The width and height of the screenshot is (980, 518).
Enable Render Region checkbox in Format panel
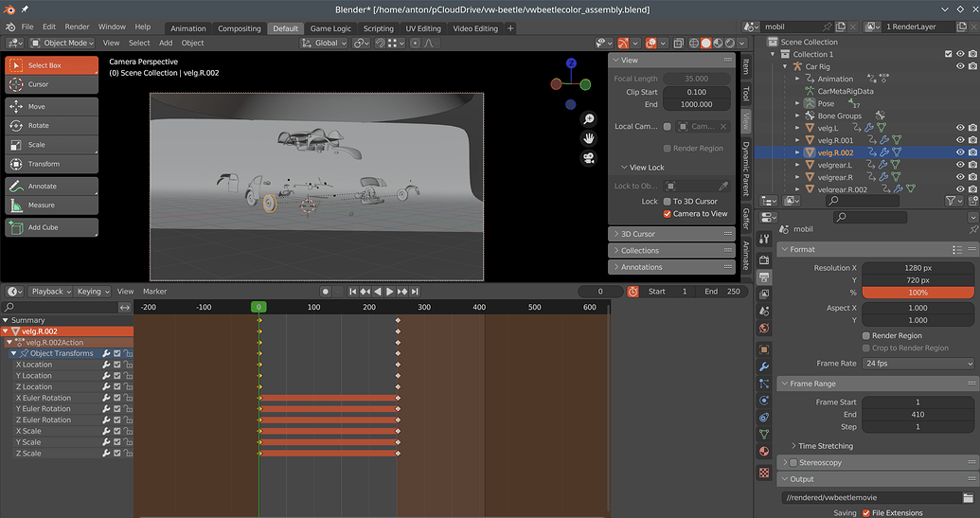(866, 335)
